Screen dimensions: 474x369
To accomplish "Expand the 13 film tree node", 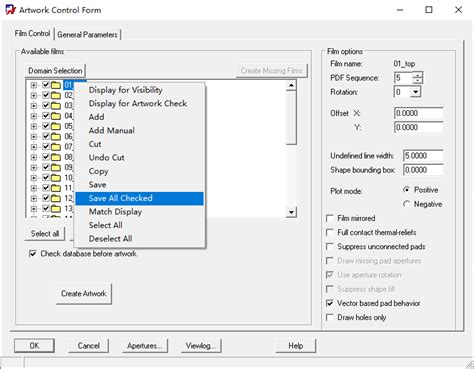I will 34,209.
